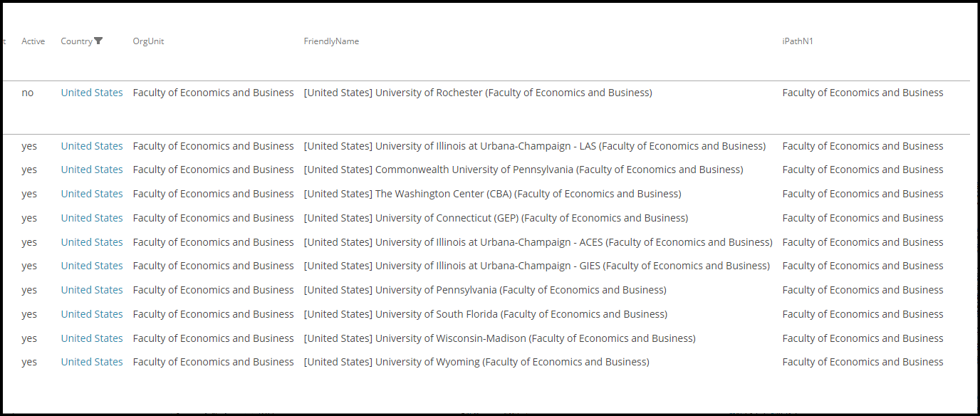Image resolution: width=980 pixels, height=416 pixels.
Task: Open United States link in University of Rochester row
Action: pyautogui.click(x=92, y=93)
